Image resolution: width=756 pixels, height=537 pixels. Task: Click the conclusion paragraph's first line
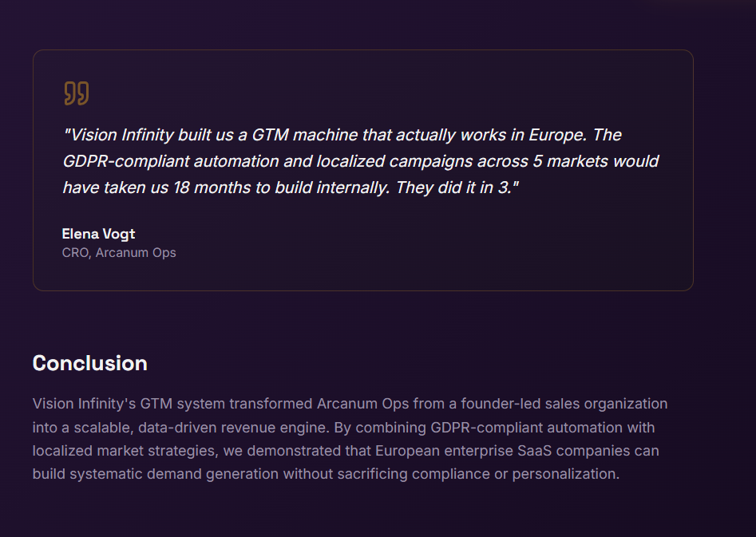(350, 404)
